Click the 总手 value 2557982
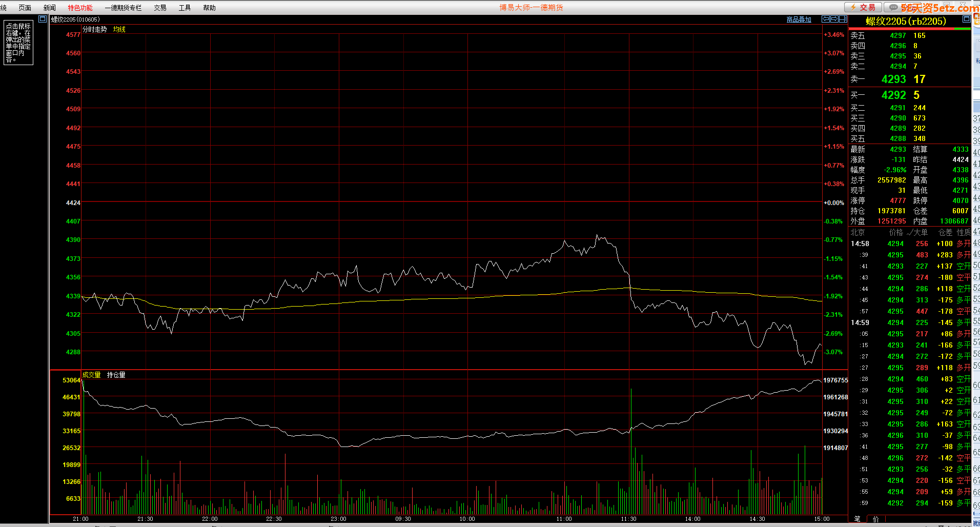Screen dimensions: 980x527 892,180
